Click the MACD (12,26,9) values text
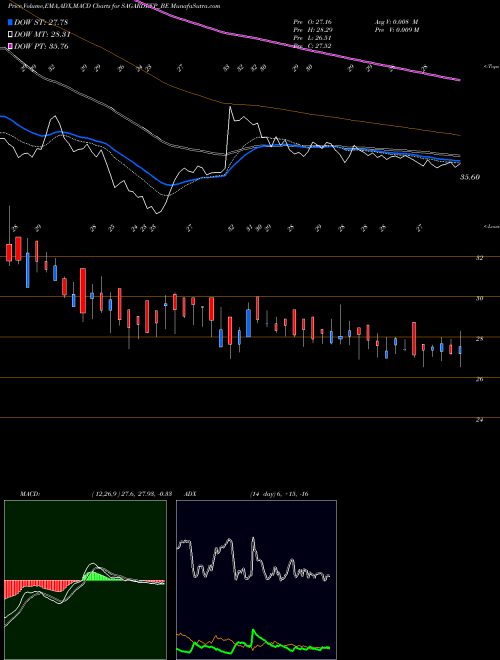The height and width of the screenshot is (660, 500). (131, 494)
